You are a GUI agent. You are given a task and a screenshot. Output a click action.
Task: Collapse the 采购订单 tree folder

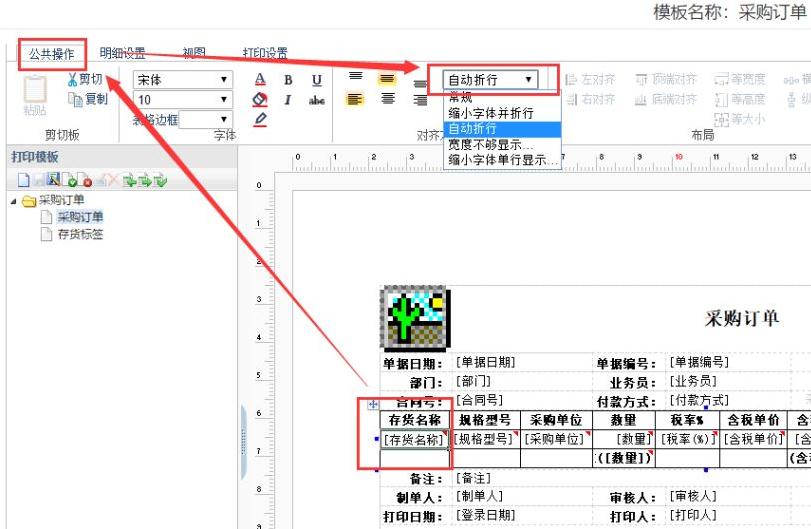(x=14, y=200)
